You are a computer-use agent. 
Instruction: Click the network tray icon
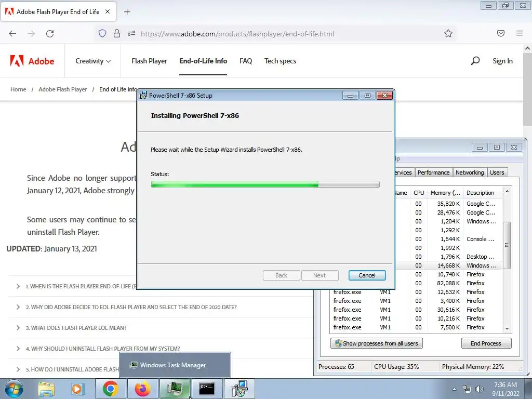click(467, 389)
